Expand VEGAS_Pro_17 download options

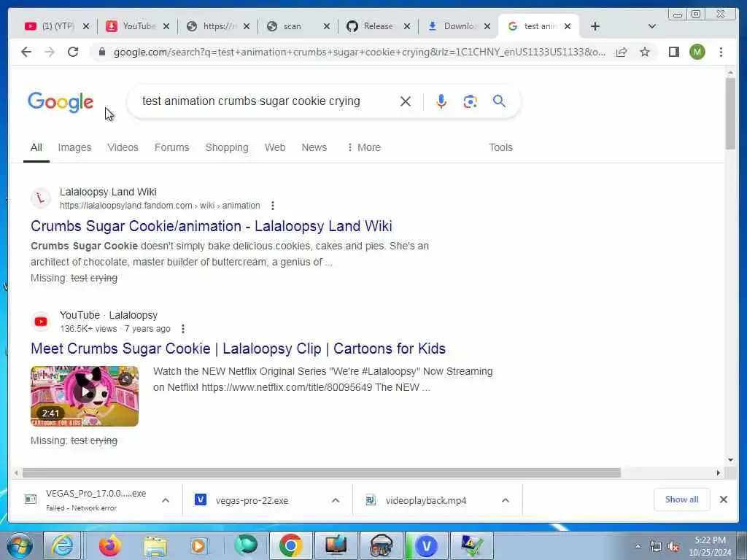(166, 500)
